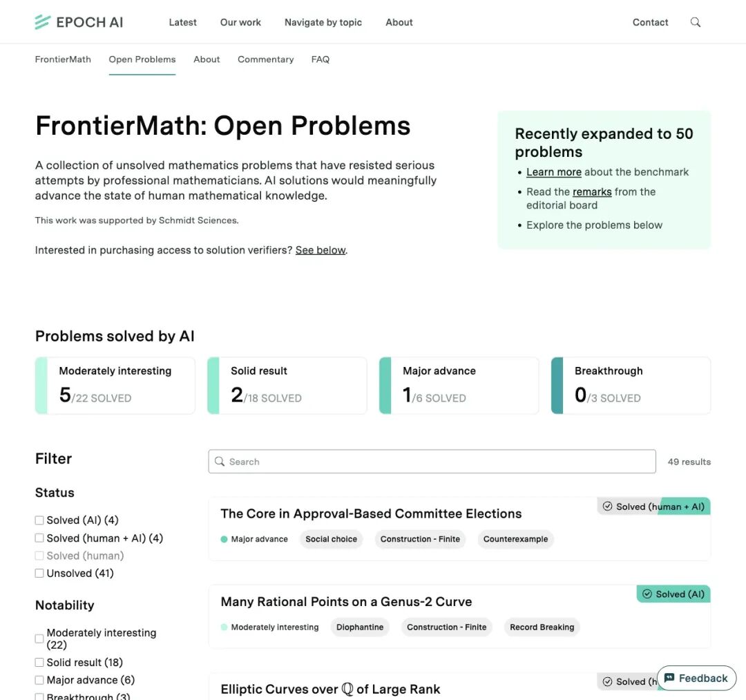Open the Latest menu in header
Screen dimensions: 746x700
(x=182, y=22)
